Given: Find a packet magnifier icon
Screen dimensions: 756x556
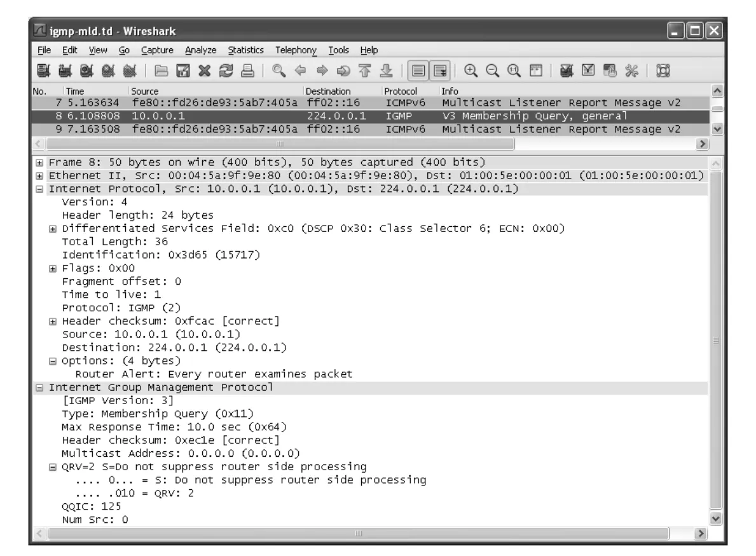Looking at the screenshot, I should coord(278,71).
